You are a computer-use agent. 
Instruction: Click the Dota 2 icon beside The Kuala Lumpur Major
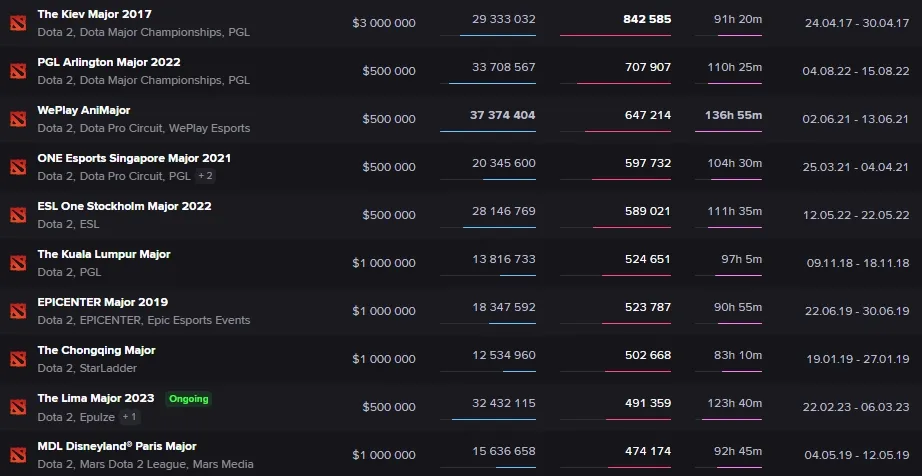point(18,263)
